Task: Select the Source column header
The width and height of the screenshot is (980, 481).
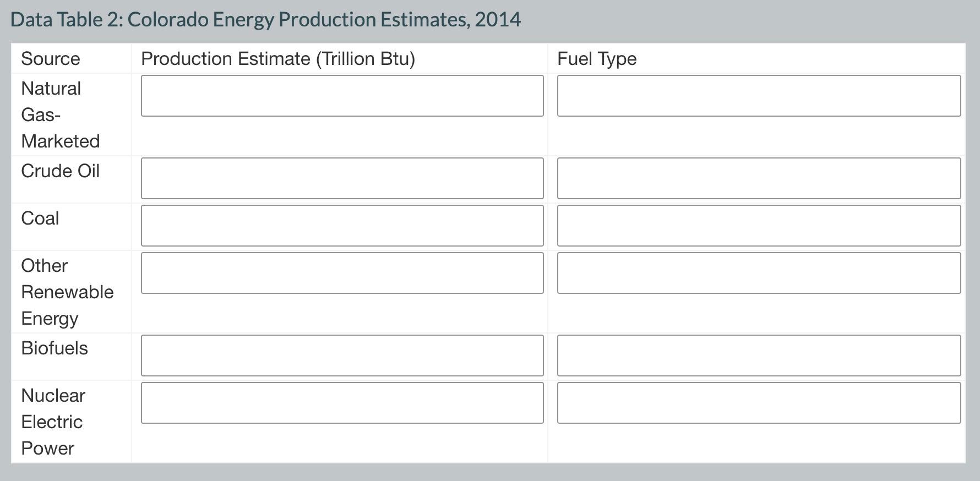Action: coord(50,58)
